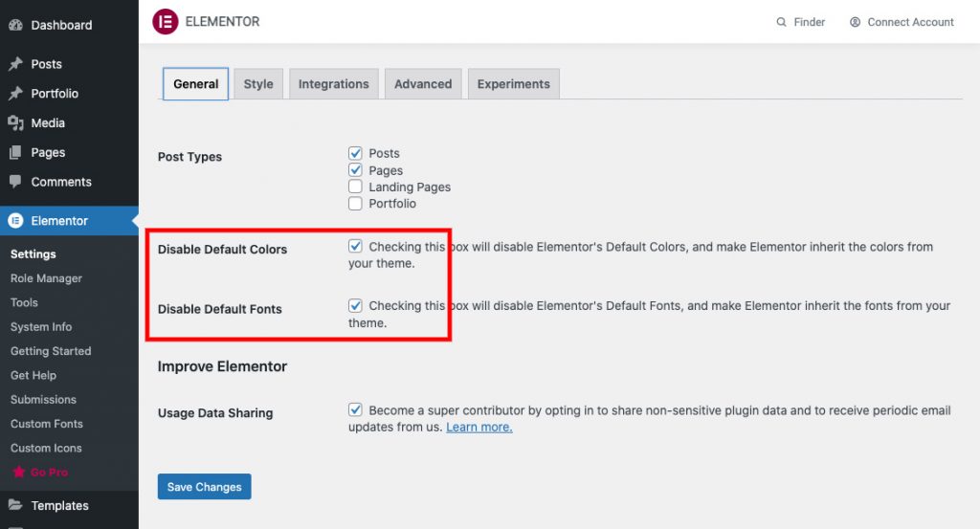Click the Portfolio pin icon
The height and width of the screenshot is (529, 980).
(x=15, y=94)
